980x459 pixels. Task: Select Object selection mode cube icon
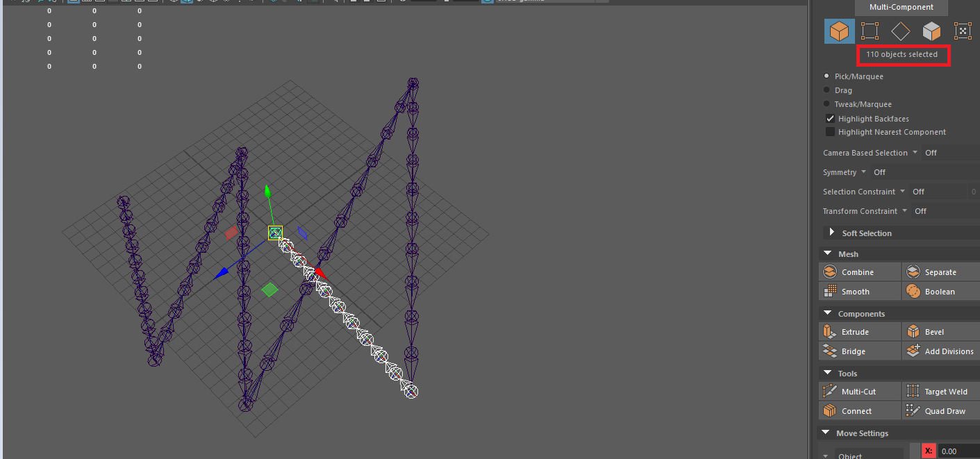(839, 31)
